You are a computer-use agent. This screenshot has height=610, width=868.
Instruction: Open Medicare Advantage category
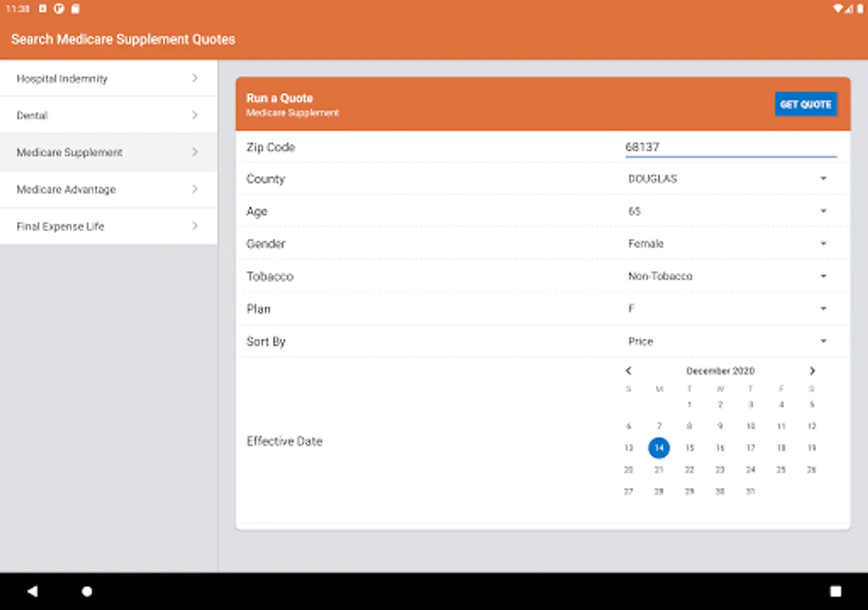[108, 189]
